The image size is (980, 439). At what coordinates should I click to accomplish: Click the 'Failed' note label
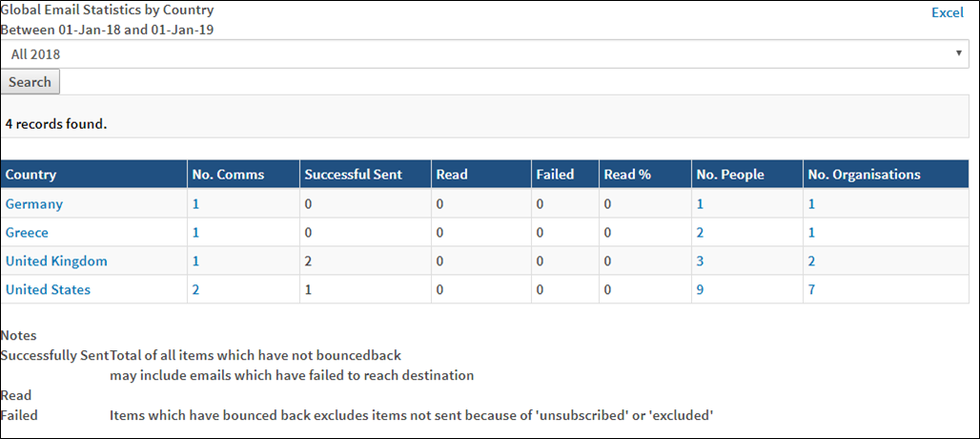click(x=19, y=414)
